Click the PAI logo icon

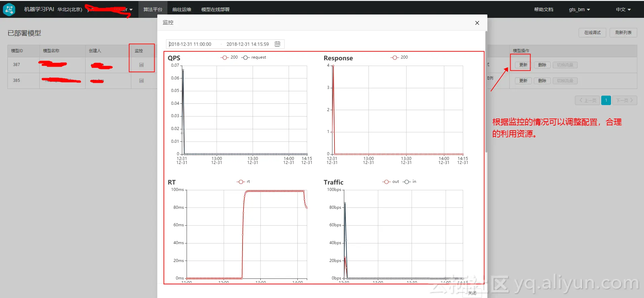point(9,9)
